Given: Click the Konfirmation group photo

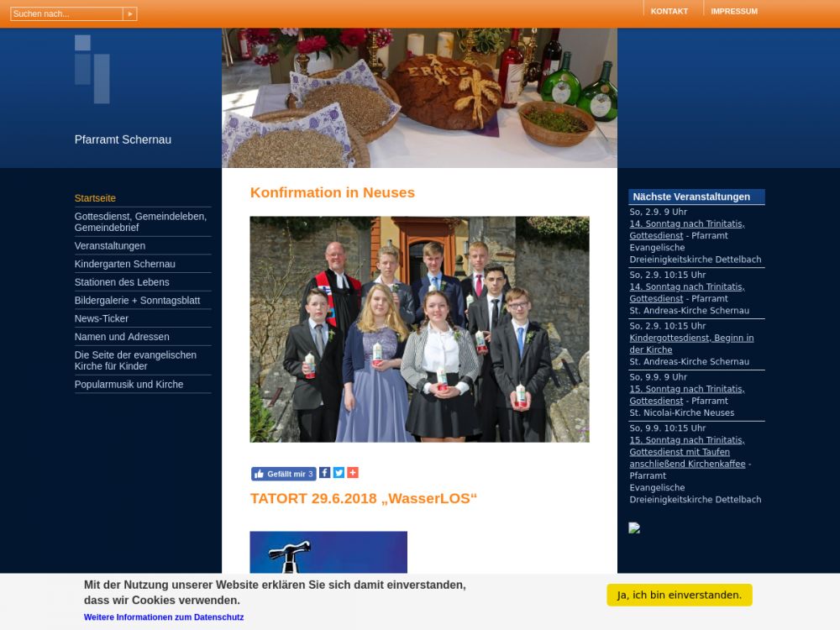Looking at the screenshot, I should tap(419, 329).
